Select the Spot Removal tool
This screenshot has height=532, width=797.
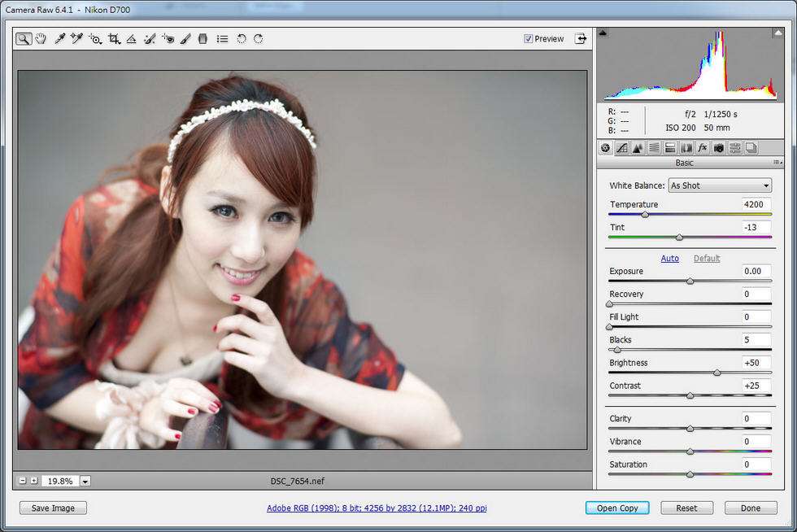coord(150,39)
